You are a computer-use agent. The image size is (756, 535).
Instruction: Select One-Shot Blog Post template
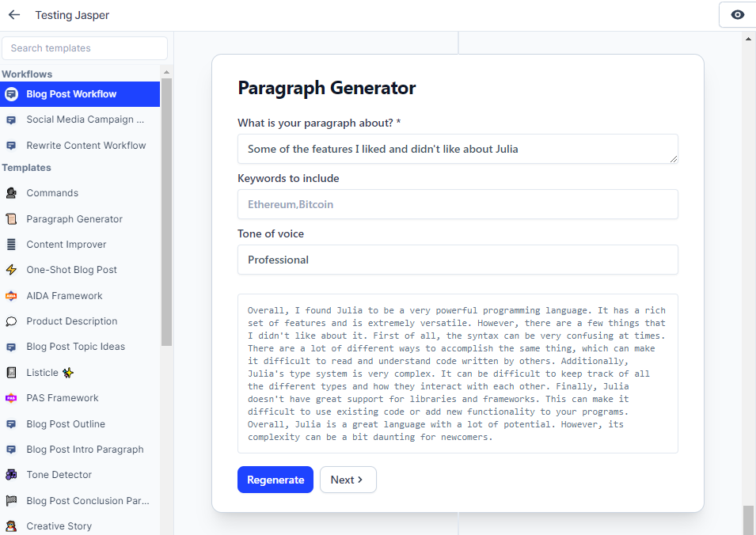click(x=80, y=270)
